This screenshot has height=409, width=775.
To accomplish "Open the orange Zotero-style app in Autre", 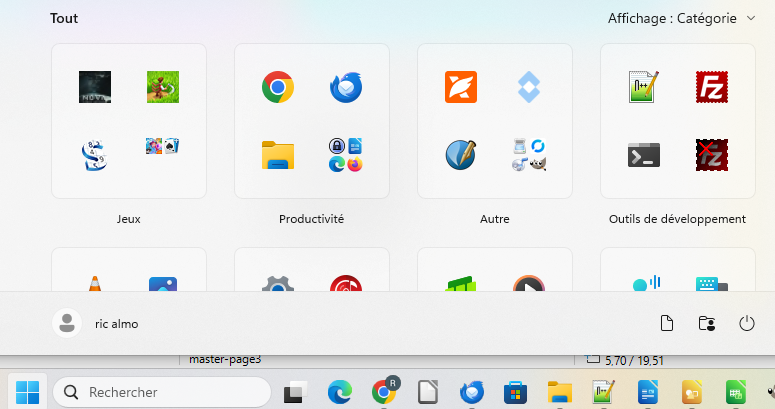I will click(461, 87).
